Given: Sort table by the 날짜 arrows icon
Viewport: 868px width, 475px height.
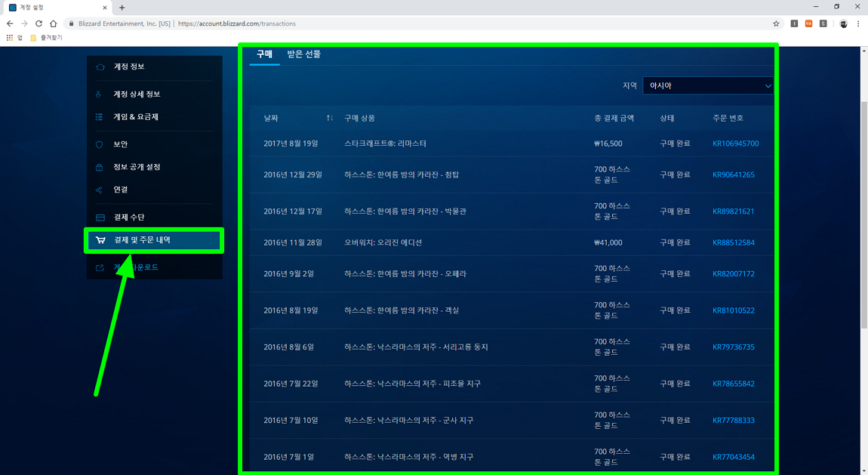Looking at the screenshot, I should click(x=329, y=118).
